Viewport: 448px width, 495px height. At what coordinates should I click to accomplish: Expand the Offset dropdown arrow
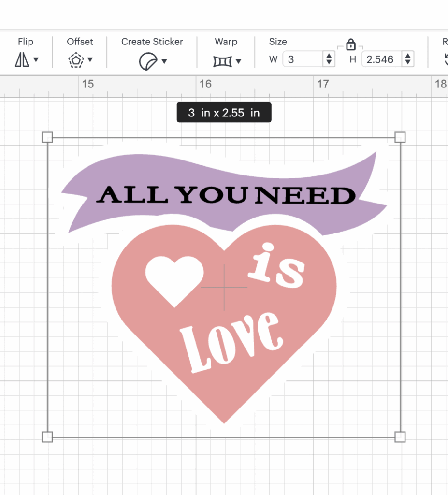click(x=90, y=60)
